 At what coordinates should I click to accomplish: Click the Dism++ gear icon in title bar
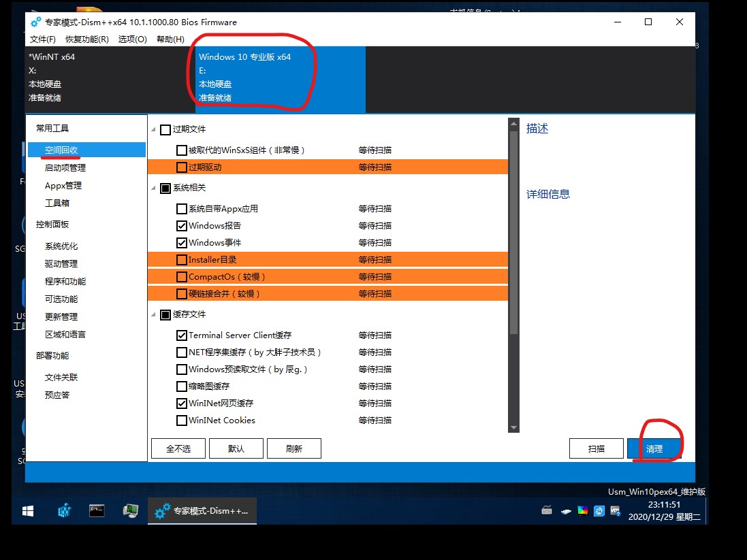tap(35, 22)
